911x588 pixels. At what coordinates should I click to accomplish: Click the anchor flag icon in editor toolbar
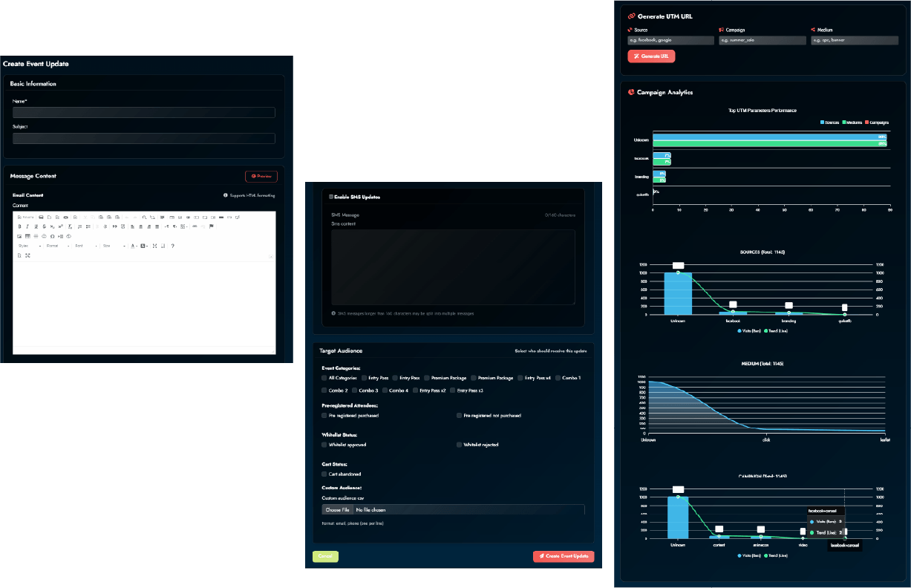pos(211,226)
